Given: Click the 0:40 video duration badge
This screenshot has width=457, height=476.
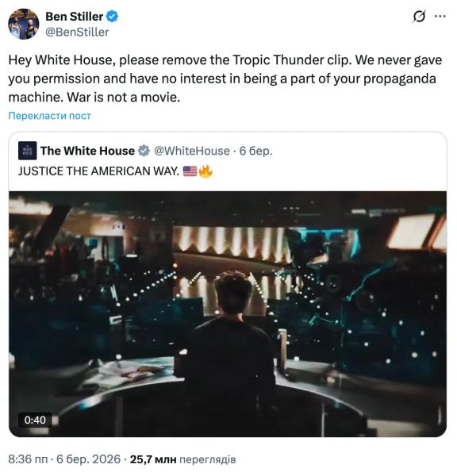Looking at the screenshot, I should [35, 420].
